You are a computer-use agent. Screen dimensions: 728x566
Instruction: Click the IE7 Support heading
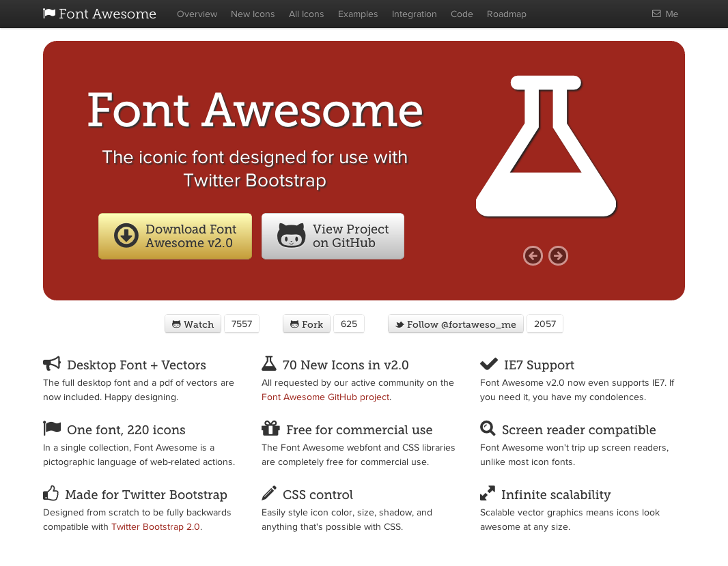[539, 365]
